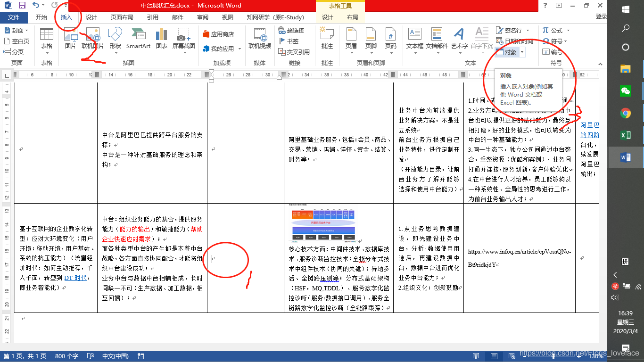
Task: Insert a SmartArt graphic
Action: [138, 38]
